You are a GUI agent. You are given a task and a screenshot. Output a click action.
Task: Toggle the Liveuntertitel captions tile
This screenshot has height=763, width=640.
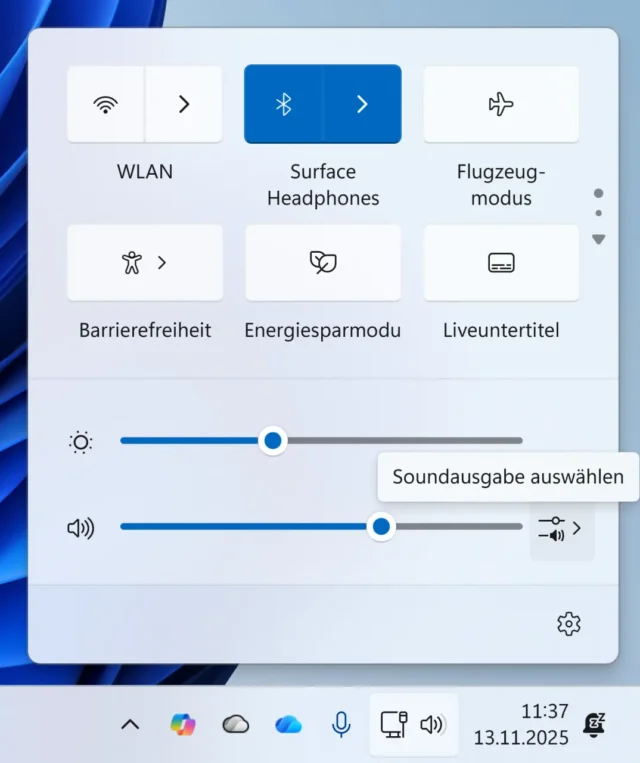pyautogui.click(x=501, y=263)
